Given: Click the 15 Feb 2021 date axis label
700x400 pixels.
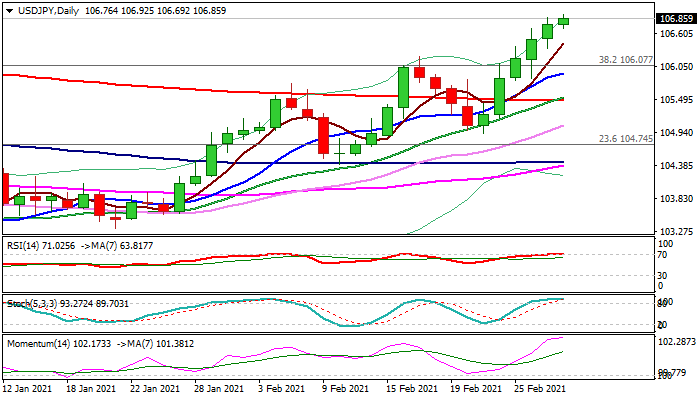Looking at the screenshot, I should tap(412, 389).
